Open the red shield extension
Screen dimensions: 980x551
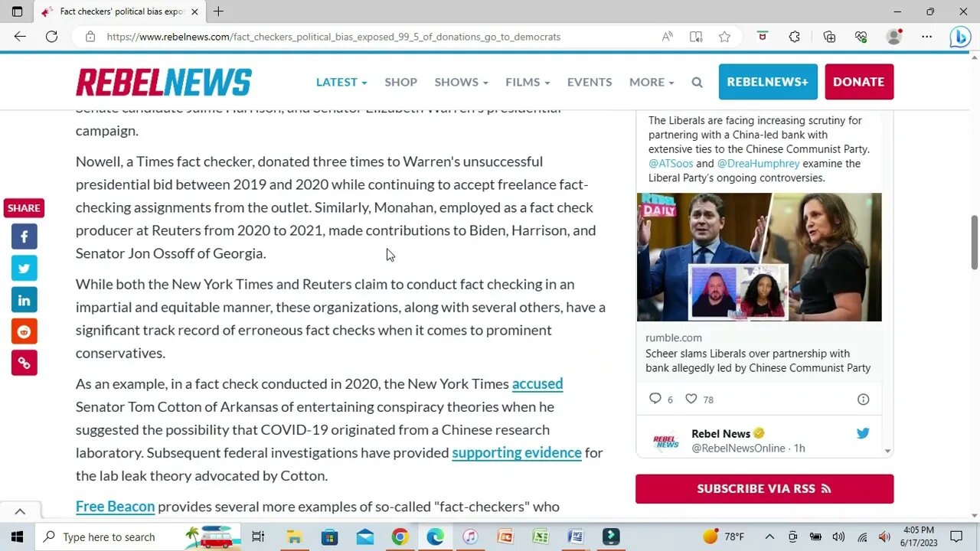coord(763,37)
